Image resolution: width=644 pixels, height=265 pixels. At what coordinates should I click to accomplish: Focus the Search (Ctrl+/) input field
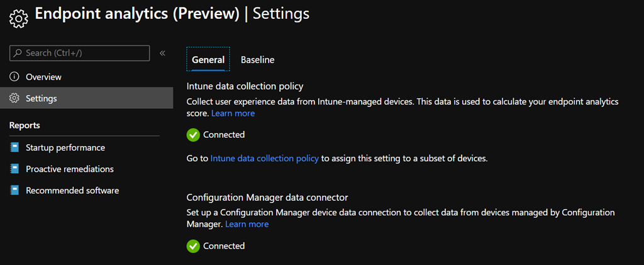(x=85, y=54)
